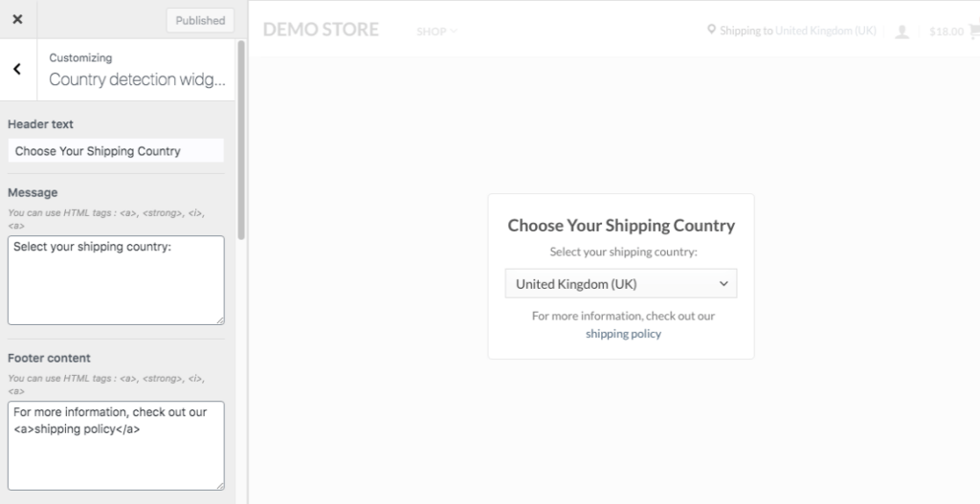This screenshot has width=980, height=504.
Task: Click the Footer content textarea resize grip
Action: coord(219,485)
